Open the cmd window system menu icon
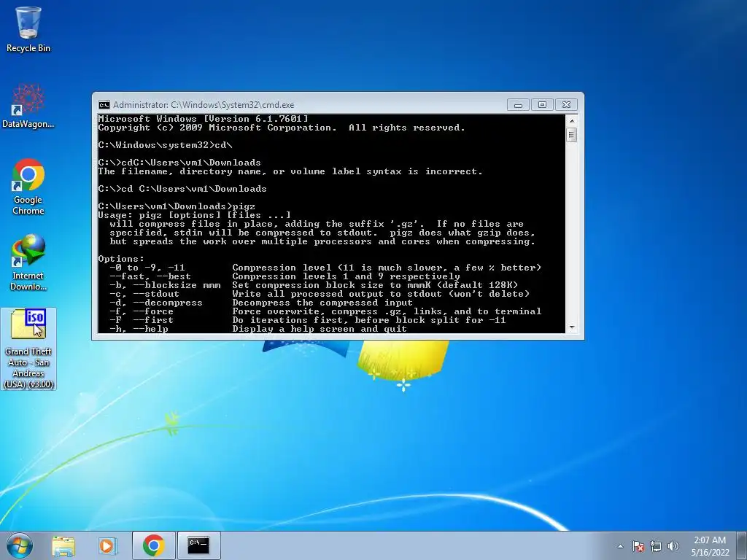 [104, 105]
